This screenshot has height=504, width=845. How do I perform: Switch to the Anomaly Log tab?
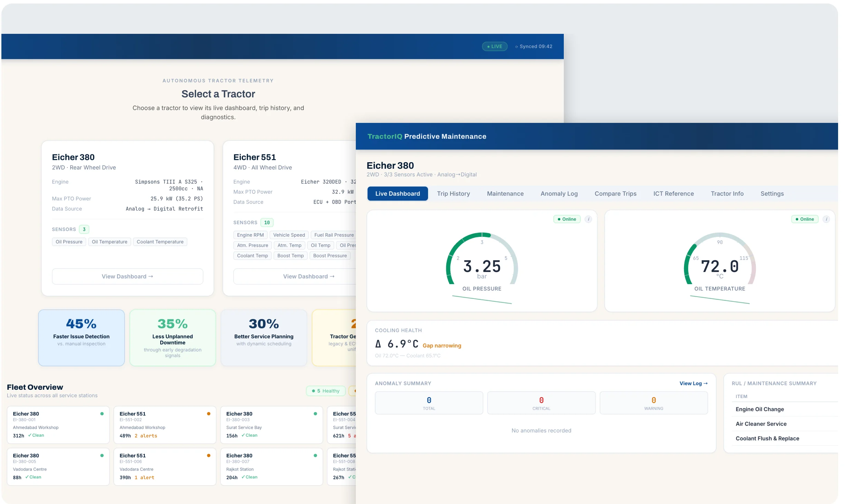click(x=559, y=194)
